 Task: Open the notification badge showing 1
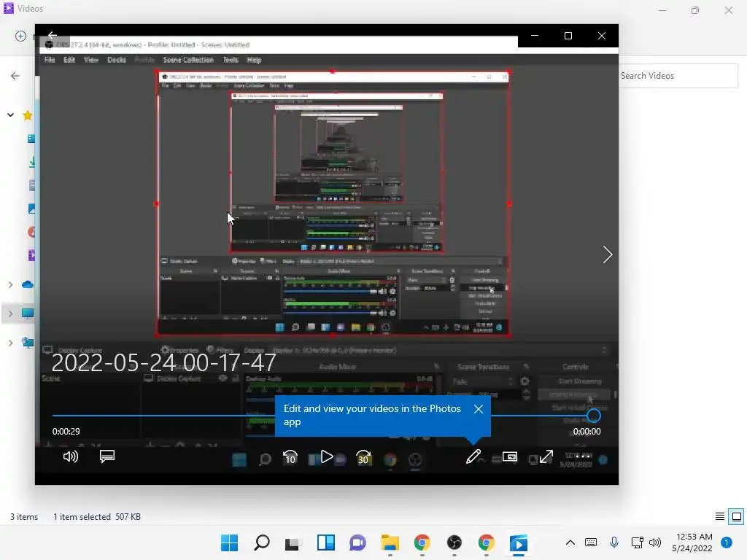727,542
